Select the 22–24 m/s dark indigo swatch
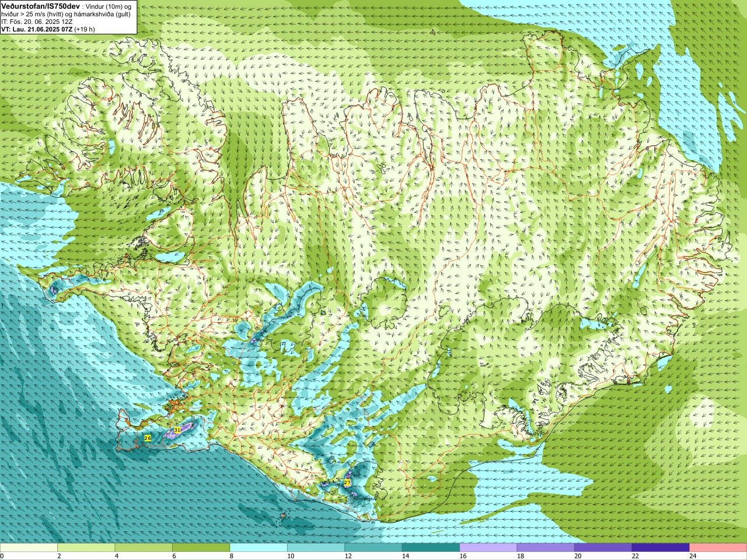This screenshot has width=747, height=560. tap(661, 548)
